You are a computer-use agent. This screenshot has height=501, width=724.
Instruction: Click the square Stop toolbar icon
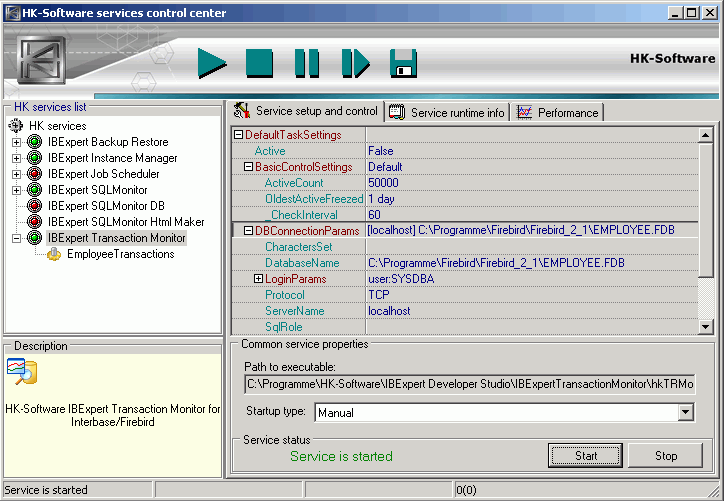[259, 63]
